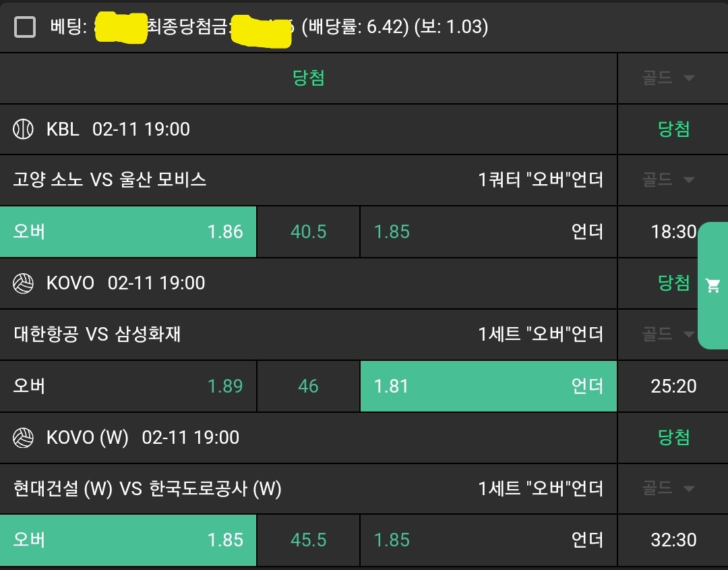Click the basketball icon next to KBL

[23, 129]
